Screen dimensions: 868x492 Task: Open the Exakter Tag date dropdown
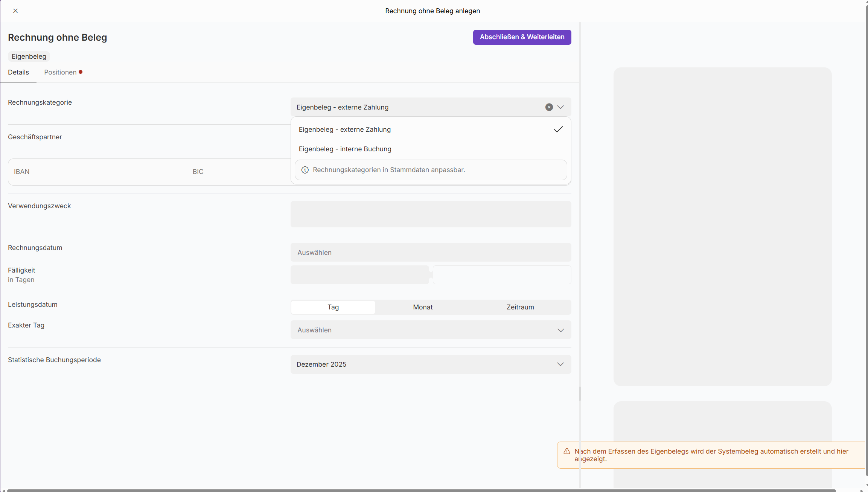pyautogui.click(x=431, y=330)
